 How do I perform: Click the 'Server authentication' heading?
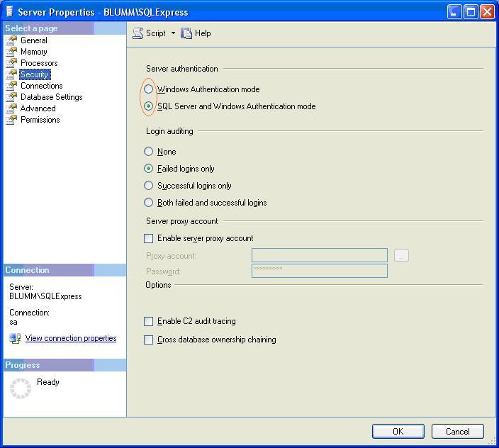point(182,69)
